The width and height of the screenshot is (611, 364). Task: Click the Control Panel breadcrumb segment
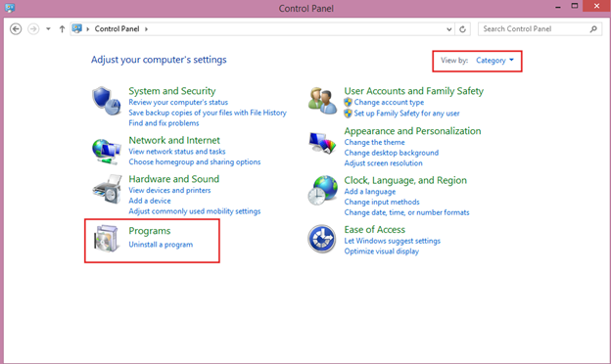click(x=117, y=28)
